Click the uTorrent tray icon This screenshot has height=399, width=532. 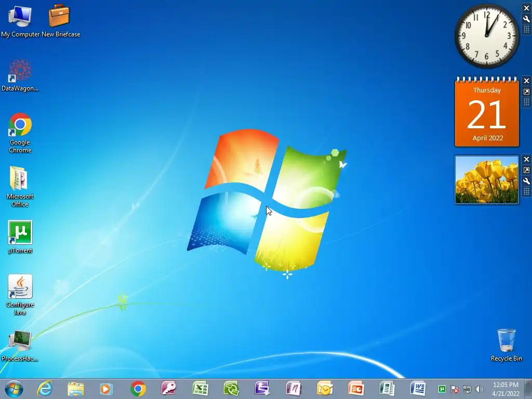pyautogui.click(x=442, y=389)
